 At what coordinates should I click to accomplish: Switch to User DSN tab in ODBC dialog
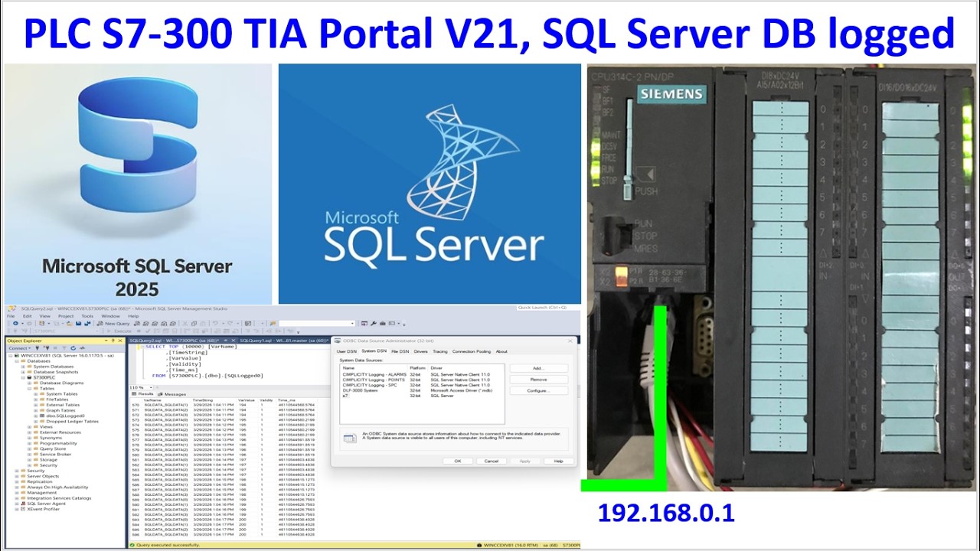pyautogui.click(x=347, y=351)
